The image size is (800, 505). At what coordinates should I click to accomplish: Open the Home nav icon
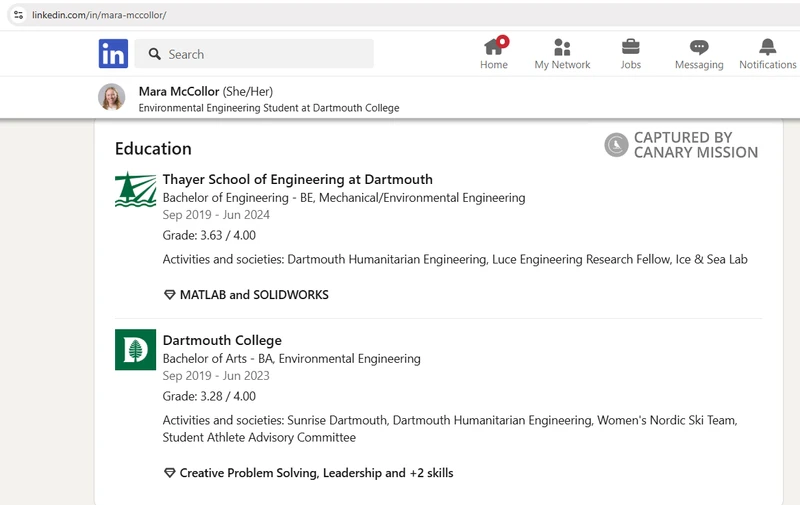tap(493, 46)
